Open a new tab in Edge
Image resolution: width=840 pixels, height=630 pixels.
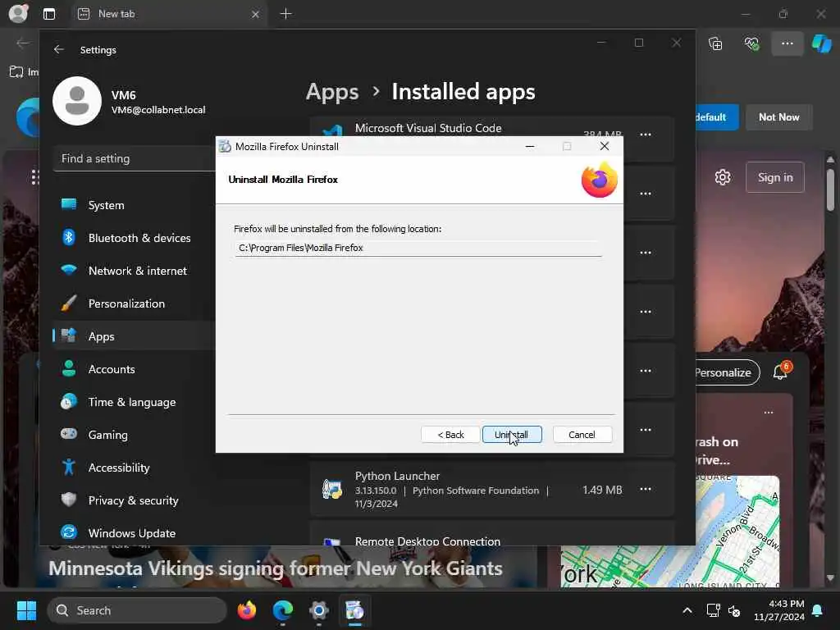click(286, 14)
